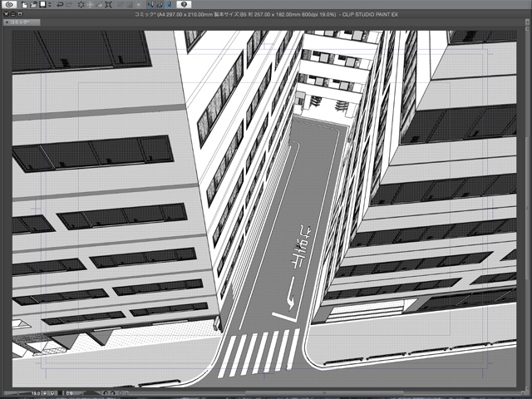Image resolution: width=532 pixels, height=399 pixels.
Task: Undo the last action
Action: pos(60,4)
